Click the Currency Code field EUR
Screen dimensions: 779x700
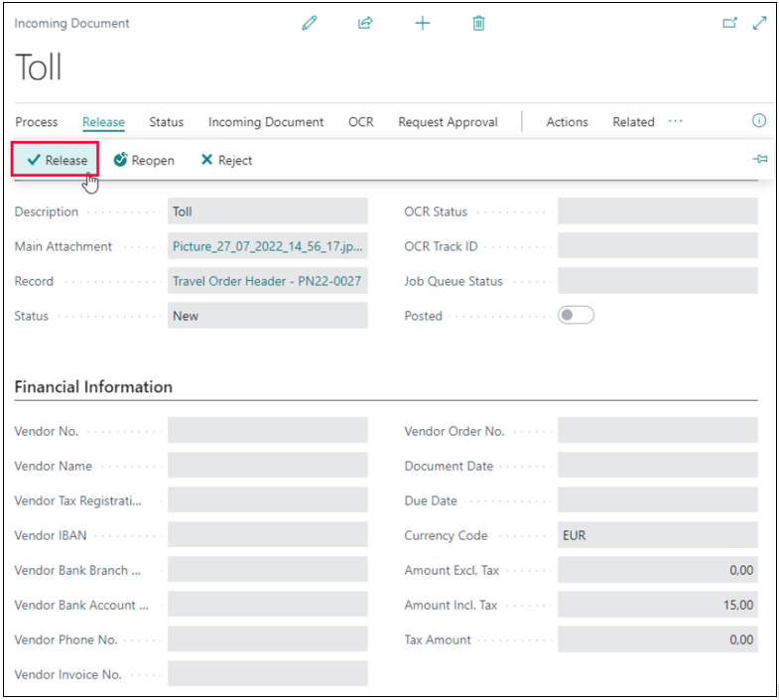(657, 535)
